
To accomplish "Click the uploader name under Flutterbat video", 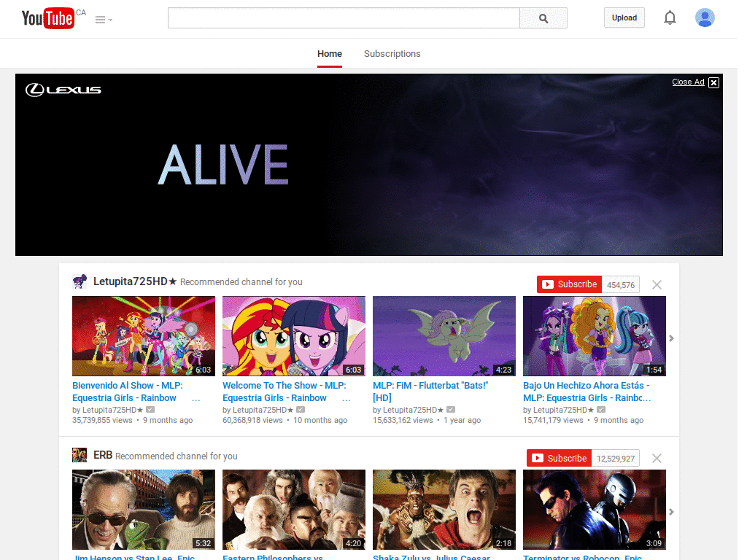I will pos(413,410).
